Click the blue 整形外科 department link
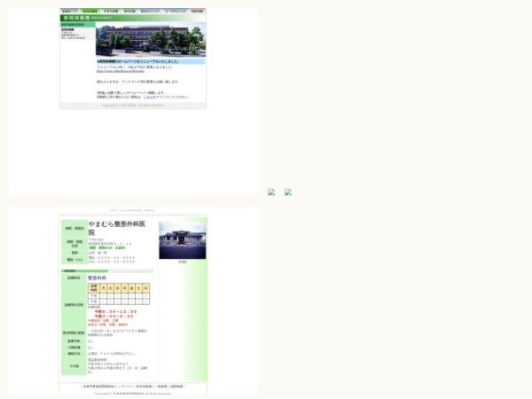The height and width of the screenshot is (399, 532). (x=97, y=278)
